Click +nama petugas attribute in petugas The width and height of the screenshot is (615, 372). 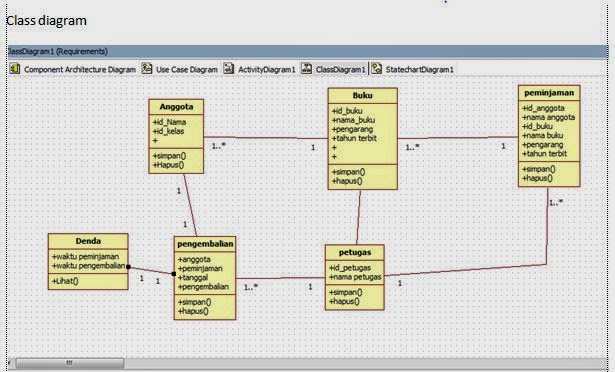(x=355, y=277)
